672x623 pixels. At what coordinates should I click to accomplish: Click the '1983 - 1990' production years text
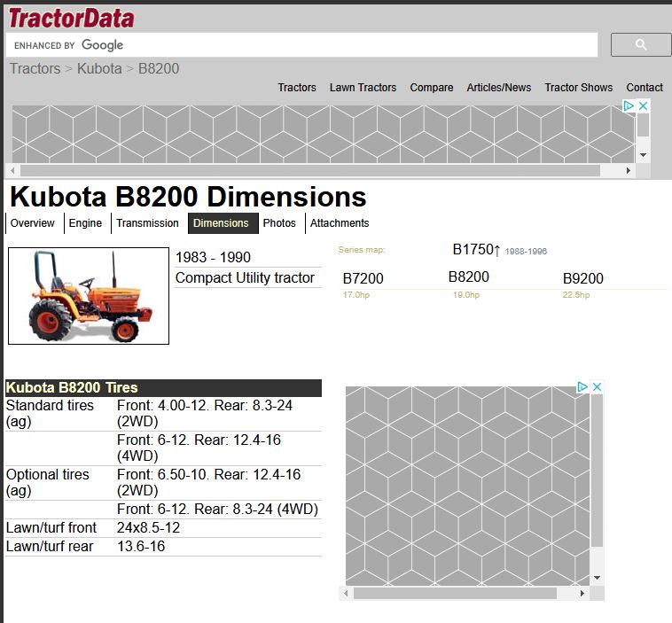tap(213, 257)
